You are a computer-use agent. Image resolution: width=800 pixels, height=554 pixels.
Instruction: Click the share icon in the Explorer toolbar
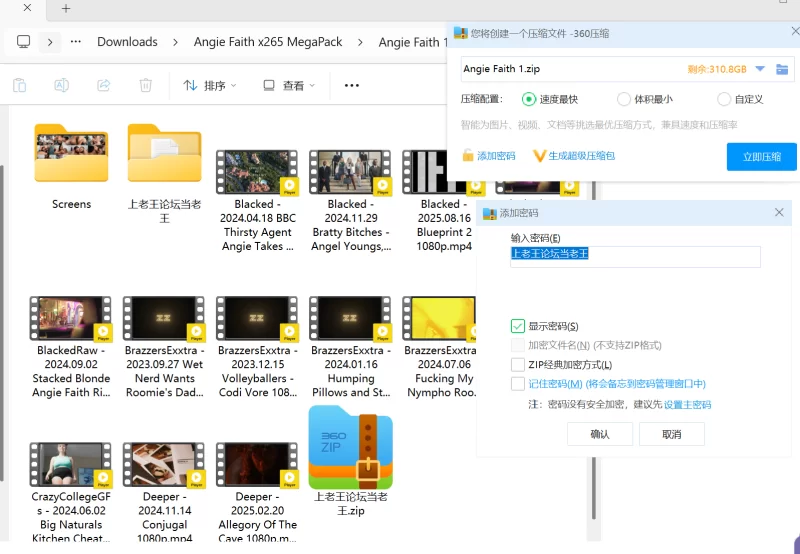[x=103, y=86]
